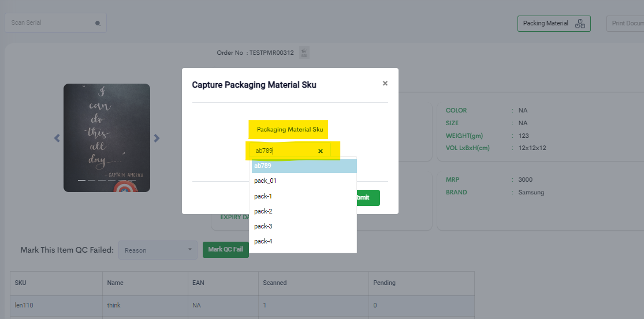This screenshot has width=644, height=319.
Task: Click the Pending column header
Action: coord(422,283)
